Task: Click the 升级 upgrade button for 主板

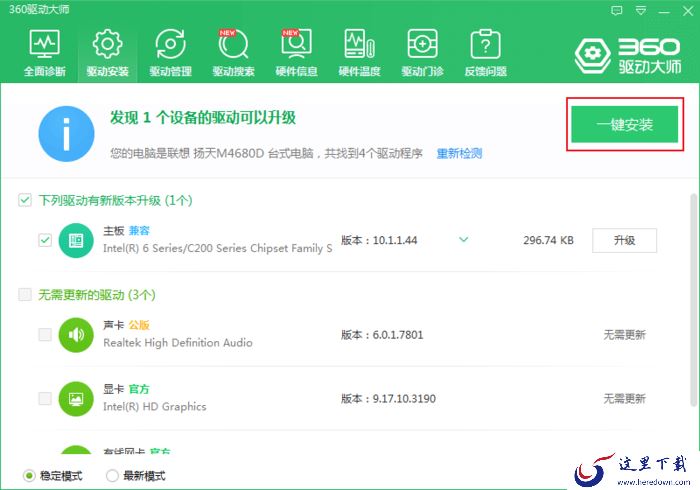Action: tap(624, 241)
